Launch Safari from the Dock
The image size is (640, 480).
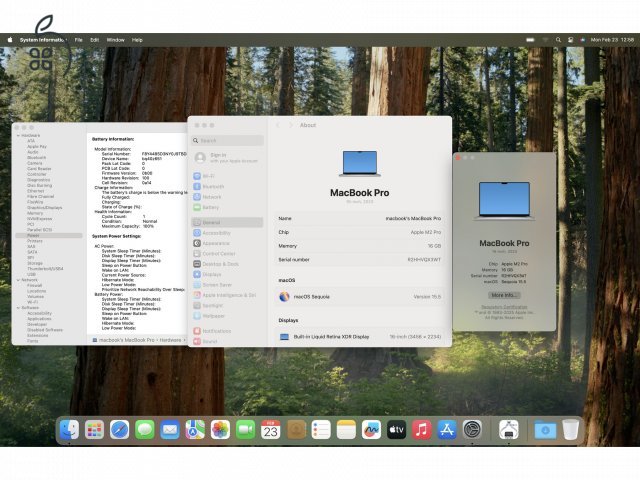click(x=120, y=430)
